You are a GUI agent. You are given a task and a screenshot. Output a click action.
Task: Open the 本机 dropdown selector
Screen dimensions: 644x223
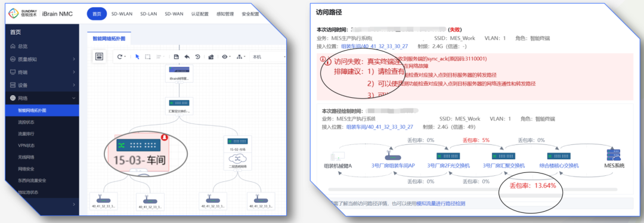[268, 57]
